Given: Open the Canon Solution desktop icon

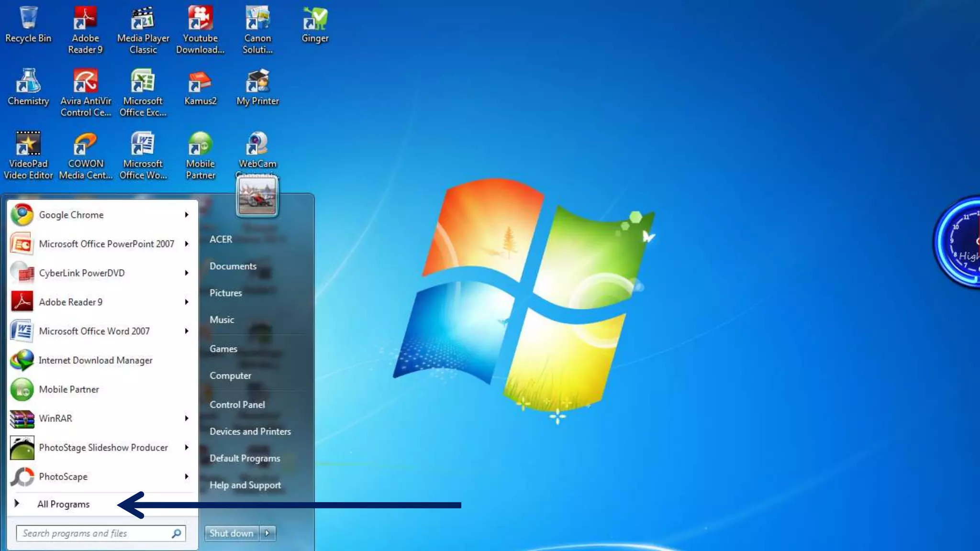Looking at the screenshot, I should (257, 19).
